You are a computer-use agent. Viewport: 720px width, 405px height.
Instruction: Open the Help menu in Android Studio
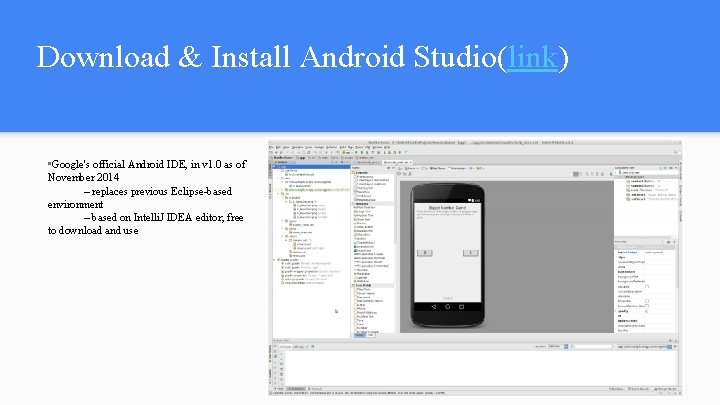[387, 147]
